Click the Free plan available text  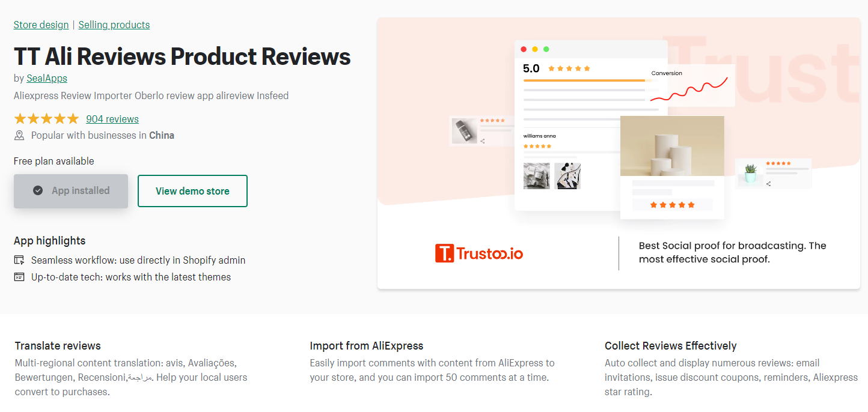(x=54, y=161)
